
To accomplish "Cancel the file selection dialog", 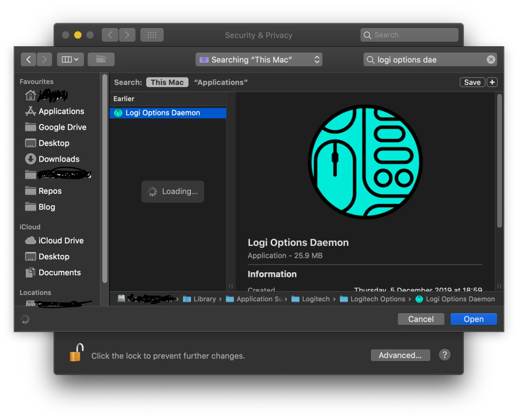I will tap(421, 319).
